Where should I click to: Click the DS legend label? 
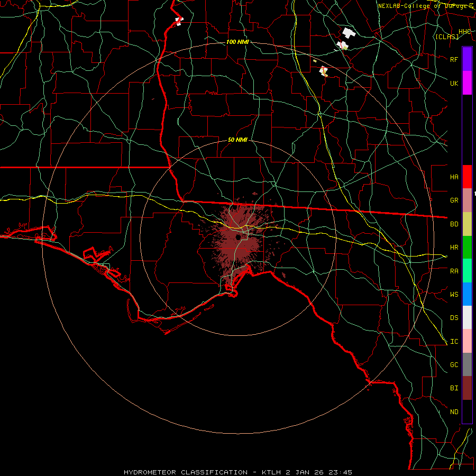click(454, 317)
